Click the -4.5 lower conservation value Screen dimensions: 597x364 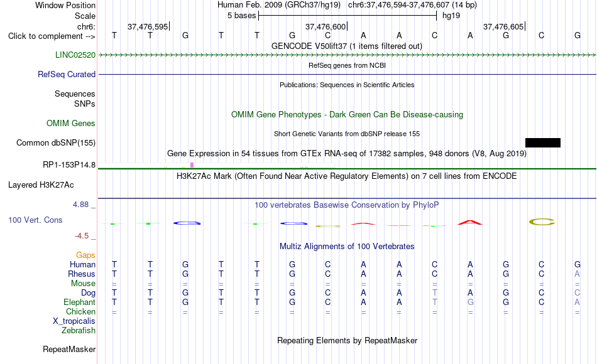tap(82, 236)
